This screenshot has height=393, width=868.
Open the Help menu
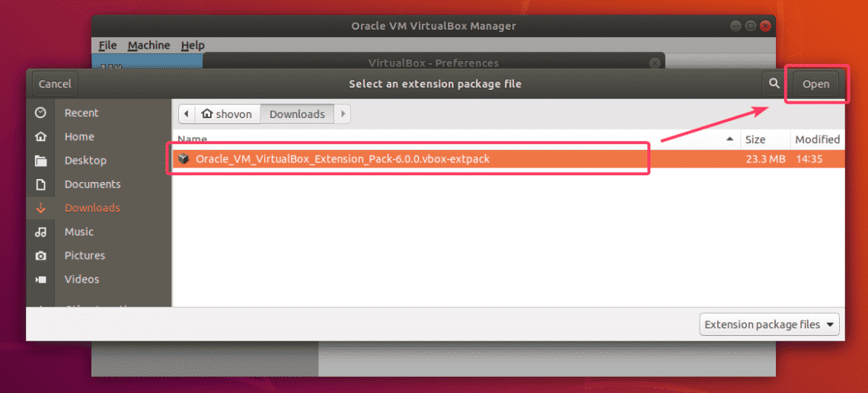click(x=193, y=46)
